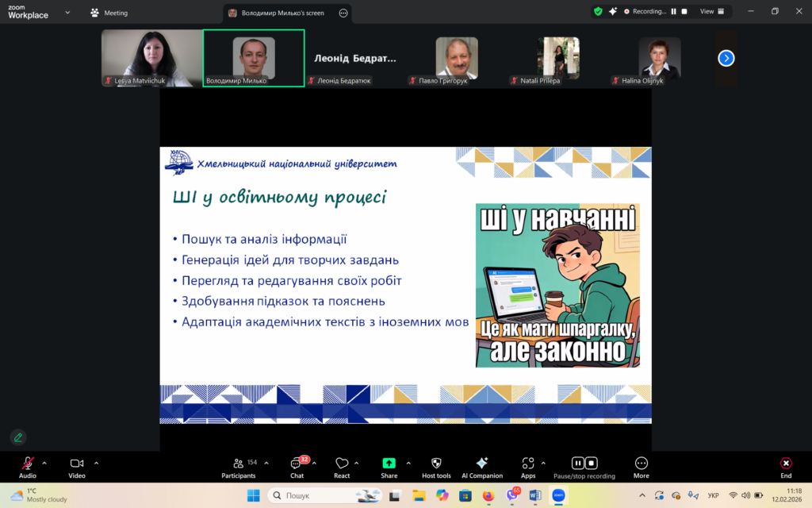Open the Chat panel
Viewport: 812px width, 508px height.
pos(297,468)
